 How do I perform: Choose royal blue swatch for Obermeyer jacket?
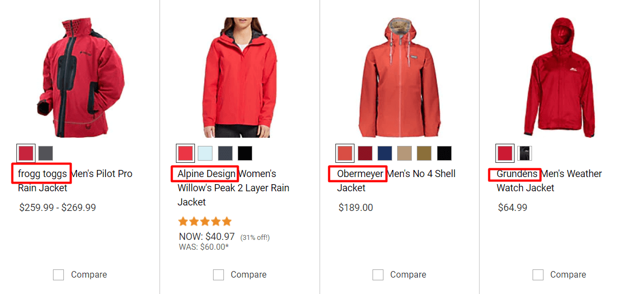pyautogui.click(x=385, y=153)
